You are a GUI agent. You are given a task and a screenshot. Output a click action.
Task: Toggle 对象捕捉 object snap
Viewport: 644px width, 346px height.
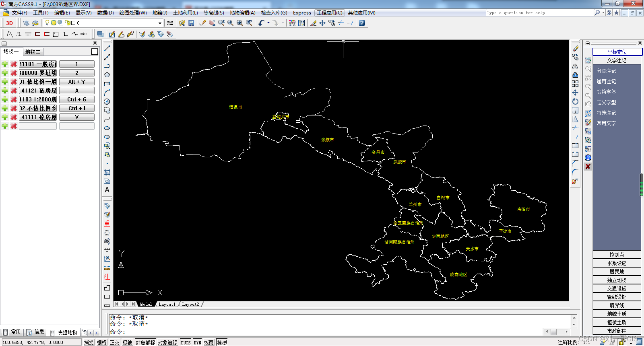(x=145, y=342)
